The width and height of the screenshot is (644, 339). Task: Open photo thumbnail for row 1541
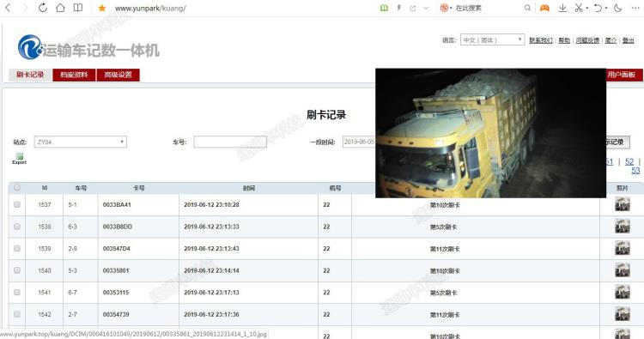point(623,292)
